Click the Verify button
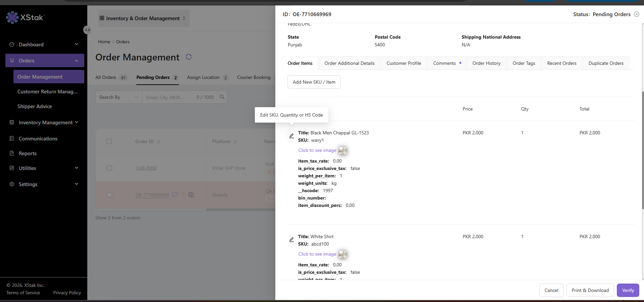 (x=628, y=290)
